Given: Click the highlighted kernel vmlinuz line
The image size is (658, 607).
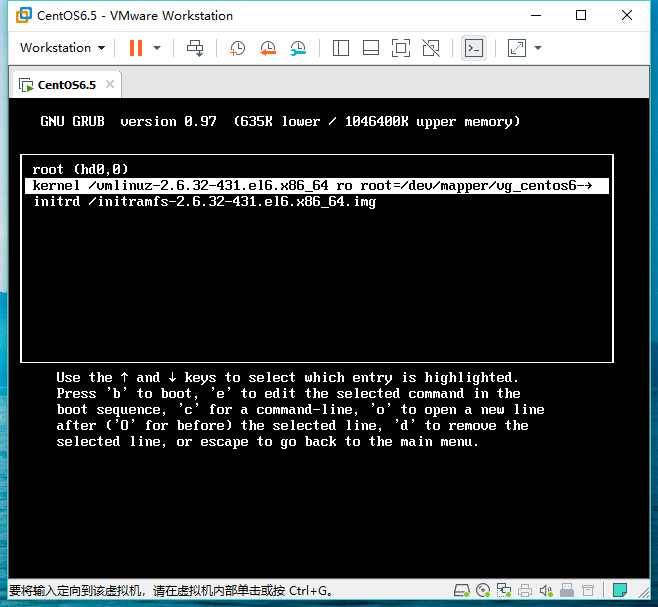Looking at the screenshot, I should click(x=317, y=186).
